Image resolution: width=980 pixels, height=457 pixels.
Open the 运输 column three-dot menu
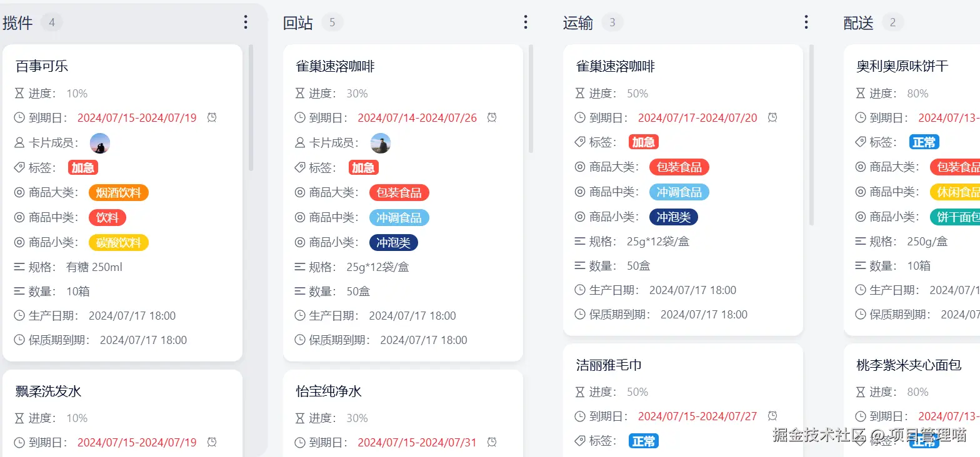click(806, 22)
